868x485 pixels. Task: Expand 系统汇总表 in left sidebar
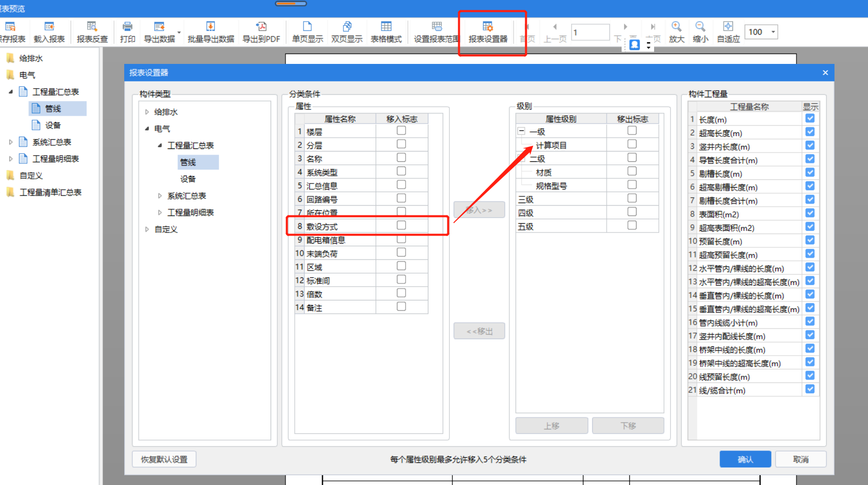pyautogui.click(x=11, y=142)
